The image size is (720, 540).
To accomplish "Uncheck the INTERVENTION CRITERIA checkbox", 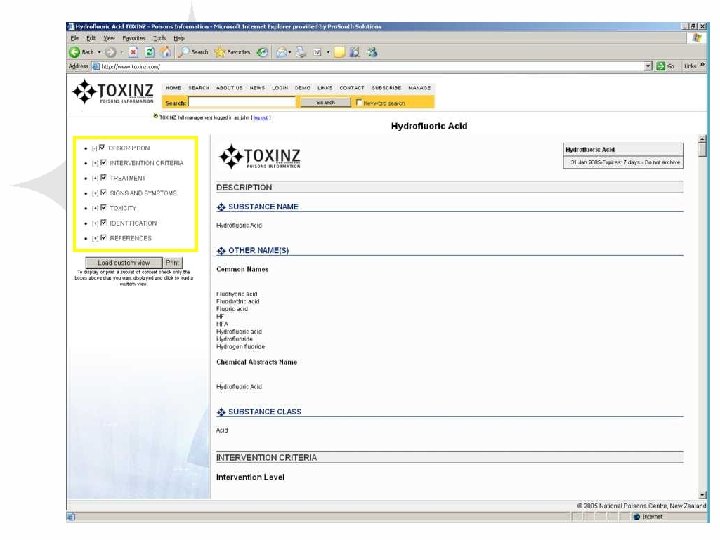I will click(103, 163).
